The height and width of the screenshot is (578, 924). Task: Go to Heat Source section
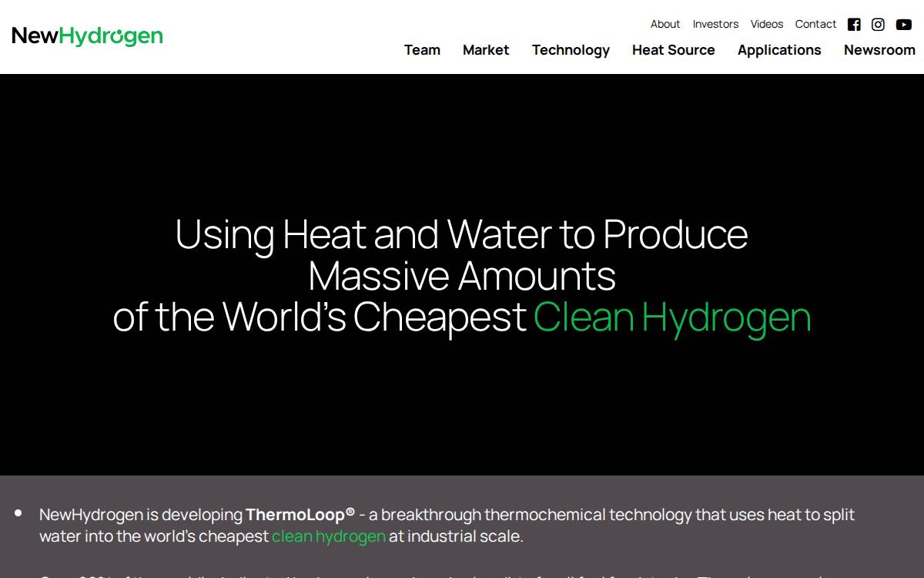pyautogui.click(x=674, y=50)
